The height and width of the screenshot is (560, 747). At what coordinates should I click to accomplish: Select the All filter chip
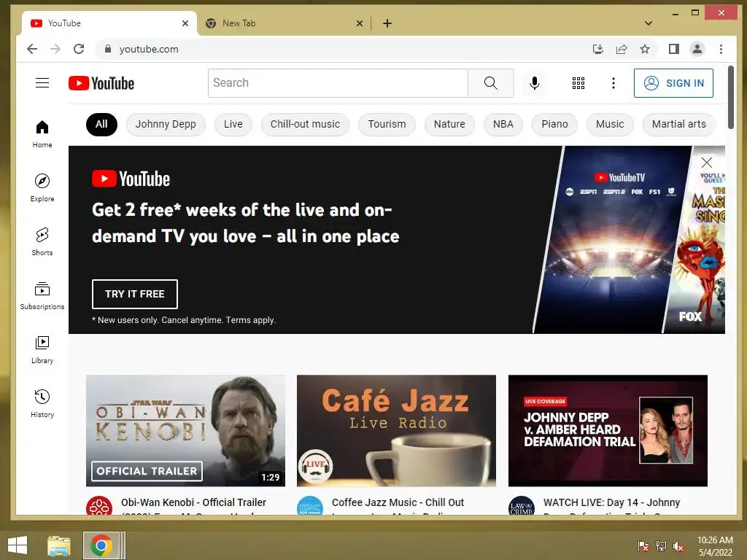tap(101, 124)
